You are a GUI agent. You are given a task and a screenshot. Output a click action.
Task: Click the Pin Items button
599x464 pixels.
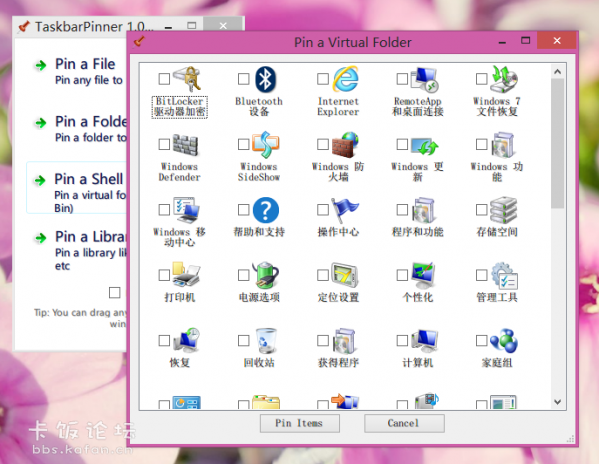pyautogui.click(x=300, y=423)
